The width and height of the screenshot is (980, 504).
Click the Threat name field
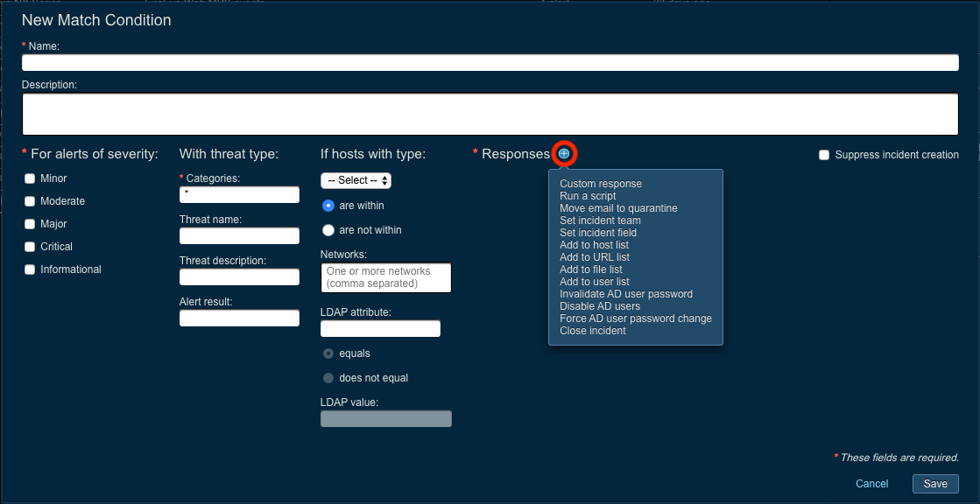click(x=239, y=236)
